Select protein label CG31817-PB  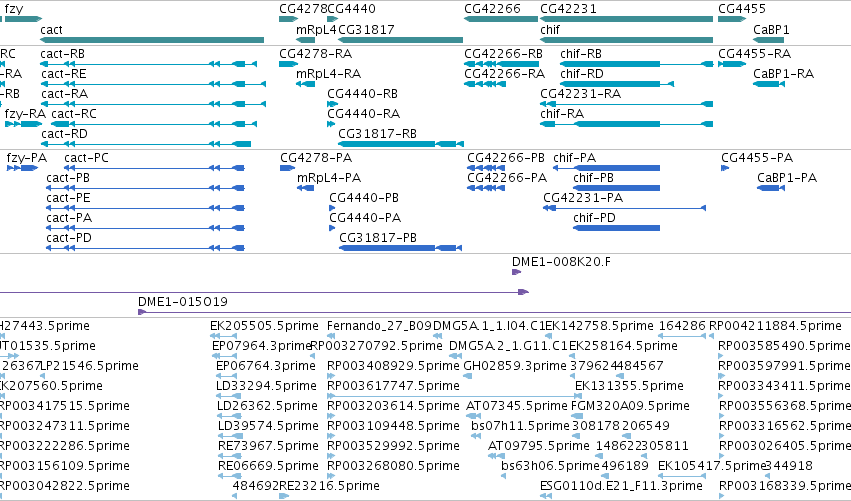[378, 238]
